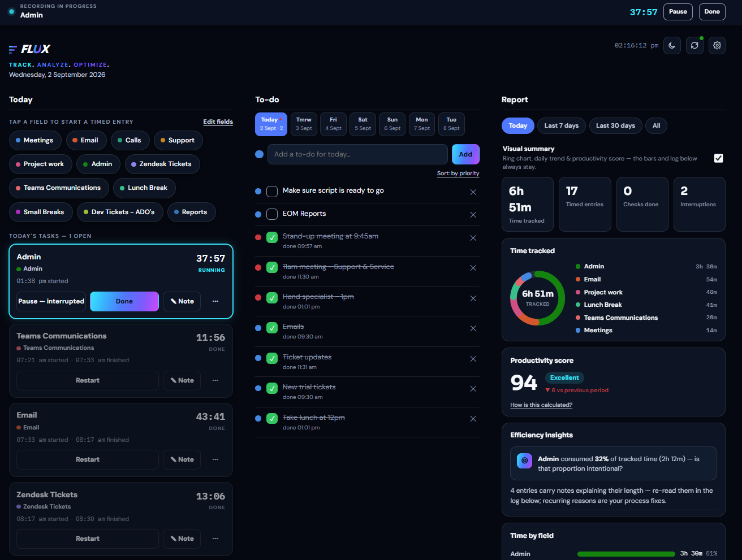Select Last 7 days report range
The image size is (742, 560).
click(561, 125)
